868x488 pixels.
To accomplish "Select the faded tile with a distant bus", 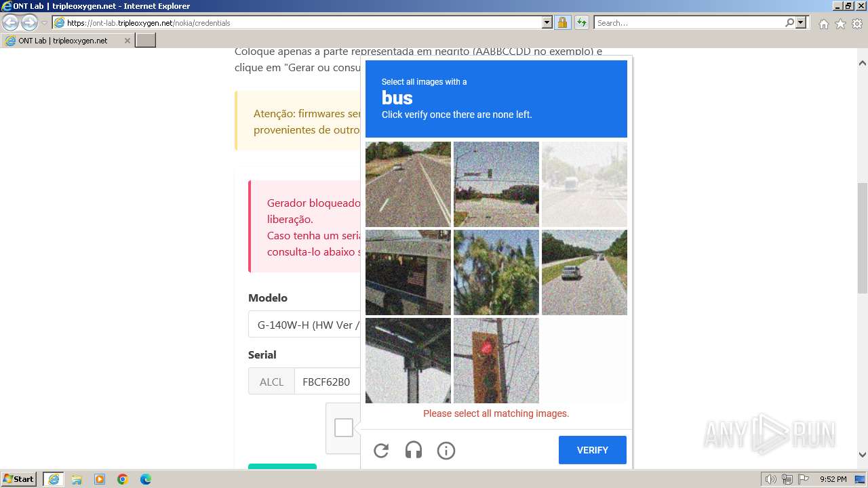I will point(585,184).
